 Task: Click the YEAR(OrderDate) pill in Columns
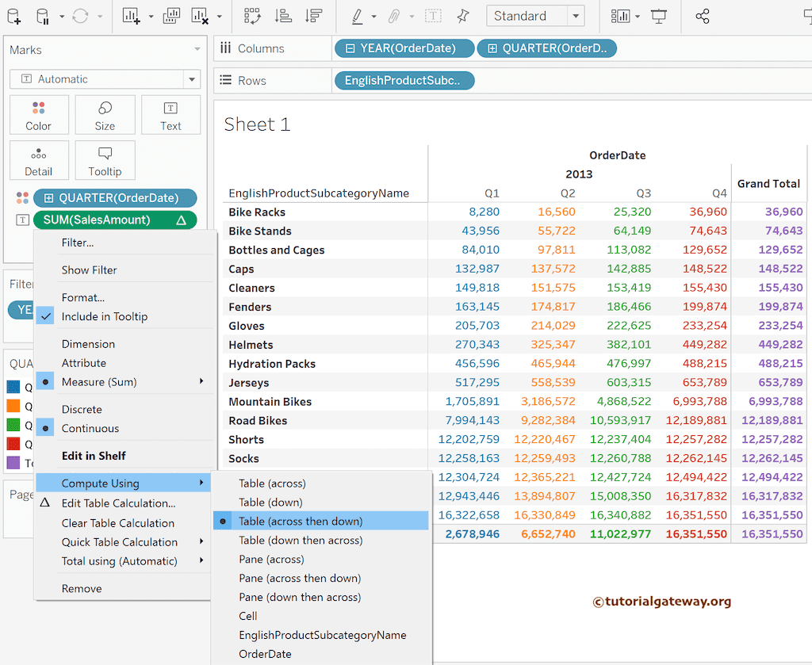coord(404,48)
